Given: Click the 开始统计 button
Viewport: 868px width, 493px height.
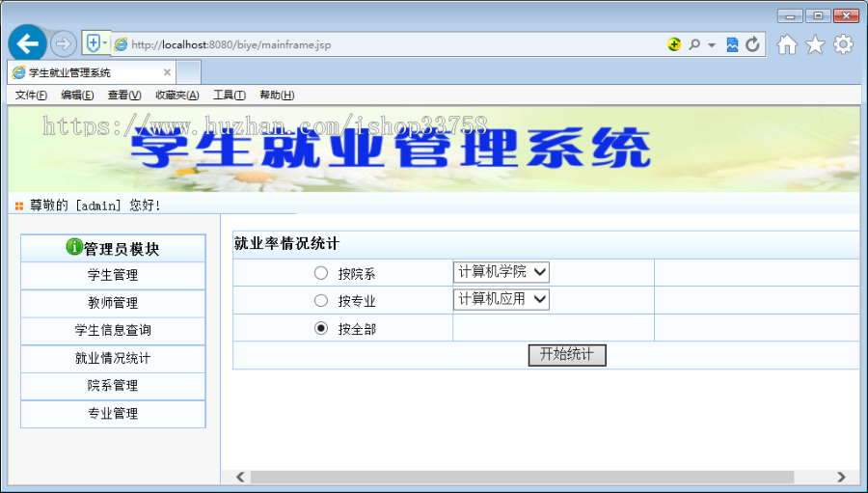Looking at the screenshot, I should (567, 355).
